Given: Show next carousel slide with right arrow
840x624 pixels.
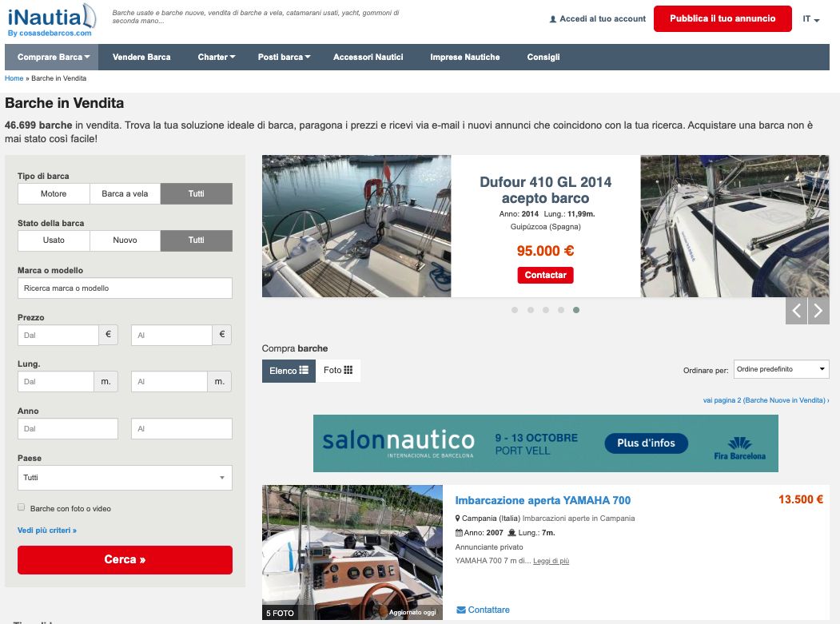Looking at the screenshot, I should [x=818, y=311].
